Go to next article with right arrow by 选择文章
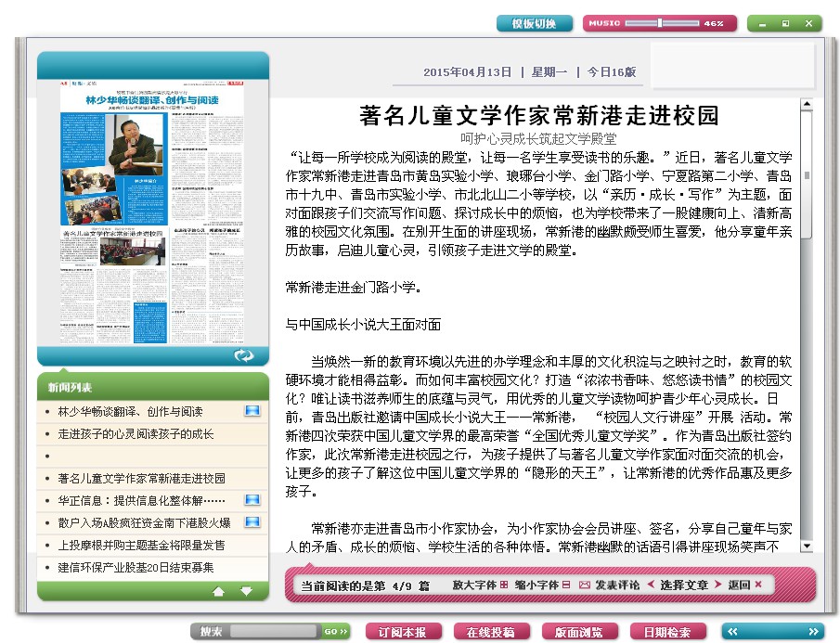Viewport: 840px width, 643px height. click(717, 585)
